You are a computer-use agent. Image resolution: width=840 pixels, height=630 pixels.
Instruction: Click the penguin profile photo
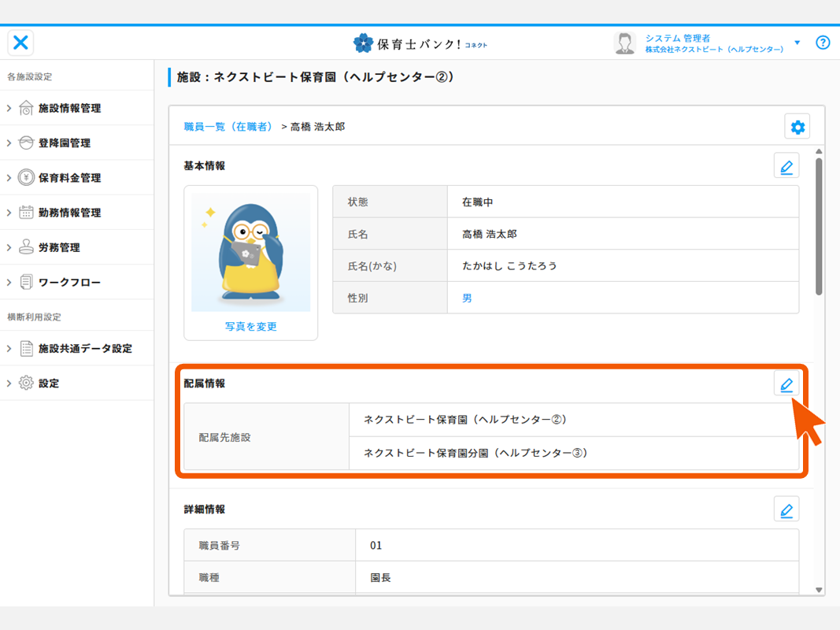click(250, 252)
